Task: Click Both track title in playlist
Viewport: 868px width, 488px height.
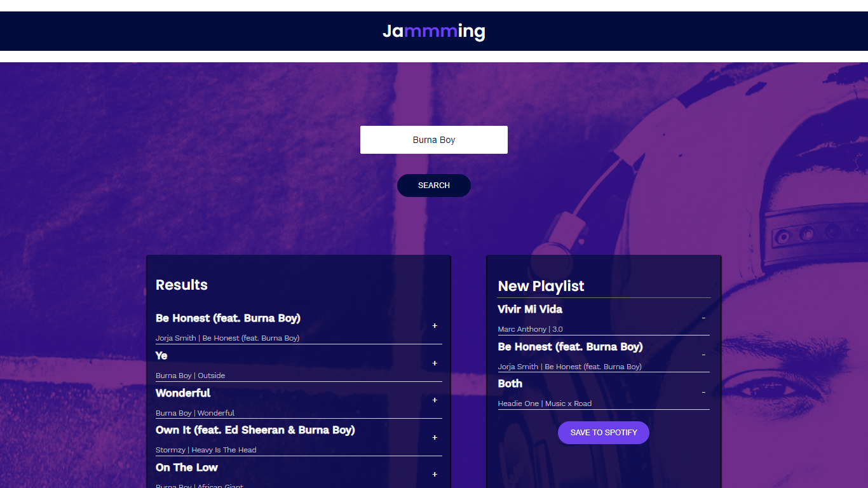Action: point(510,384)
